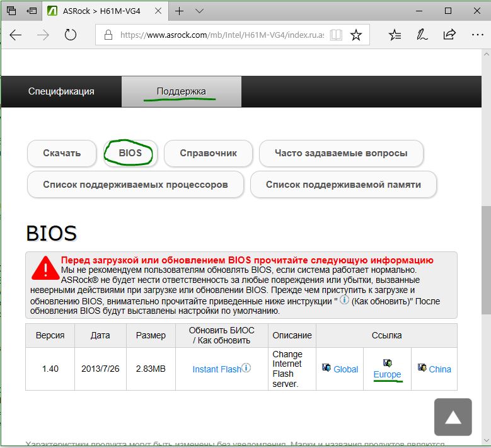Click the padlock site security icon
Image resolution: width=491 pixels, height=448 pixels.
(108, 35)
